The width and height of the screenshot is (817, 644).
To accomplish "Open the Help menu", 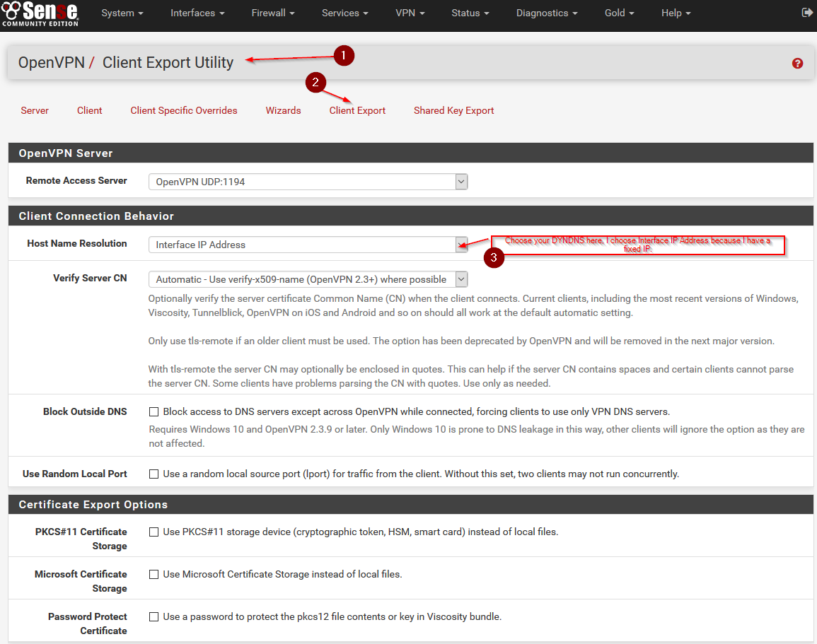I will click(676, 13).
